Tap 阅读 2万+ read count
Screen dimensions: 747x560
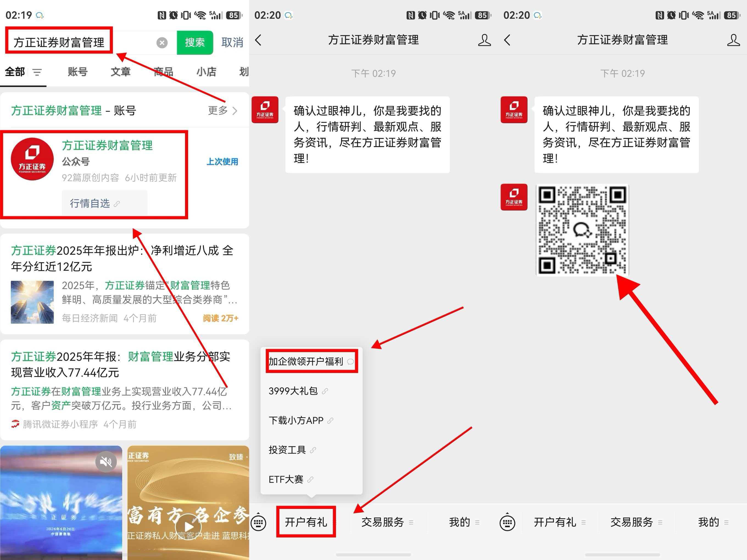(221, 318)
